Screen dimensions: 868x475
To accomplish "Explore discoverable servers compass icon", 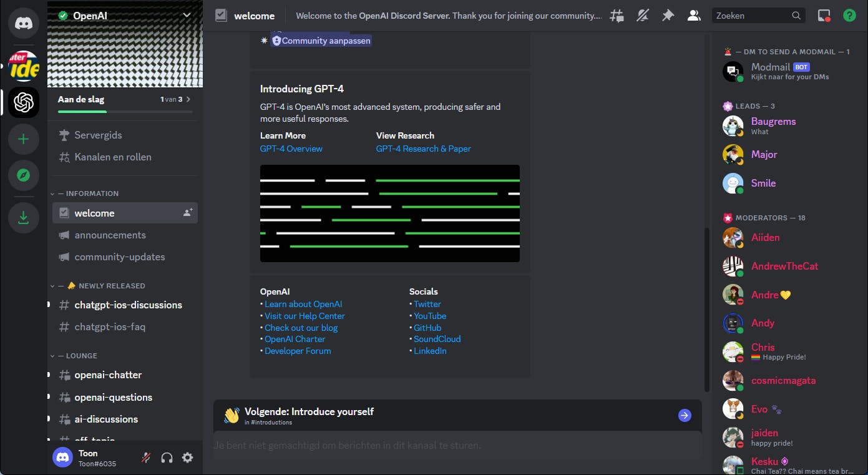I will tap(24, 175).
